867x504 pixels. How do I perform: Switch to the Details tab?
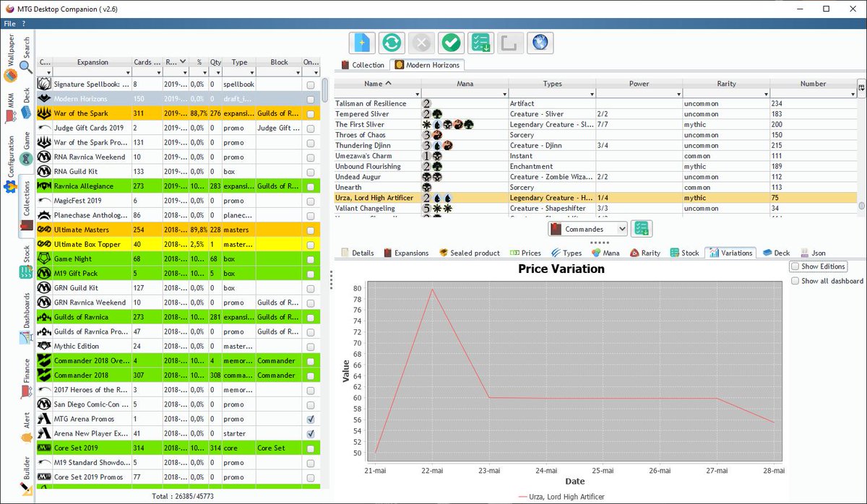[x=358, y=253]
